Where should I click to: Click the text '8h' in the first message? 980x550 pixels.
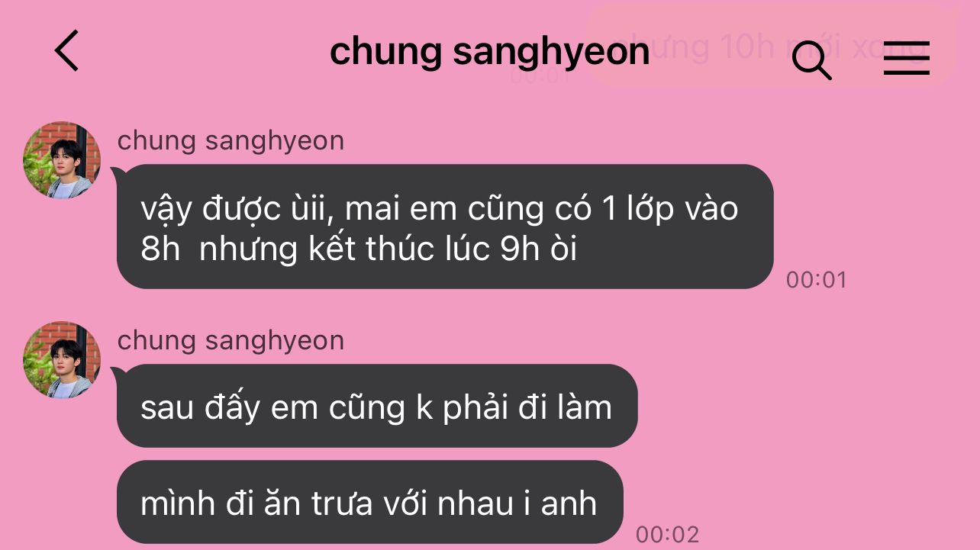(x=160, y=249)
